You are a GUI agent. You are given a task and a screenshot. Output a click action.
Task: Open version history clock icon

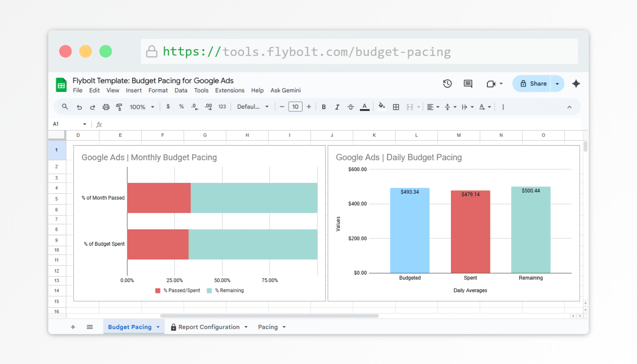[447, 84]
